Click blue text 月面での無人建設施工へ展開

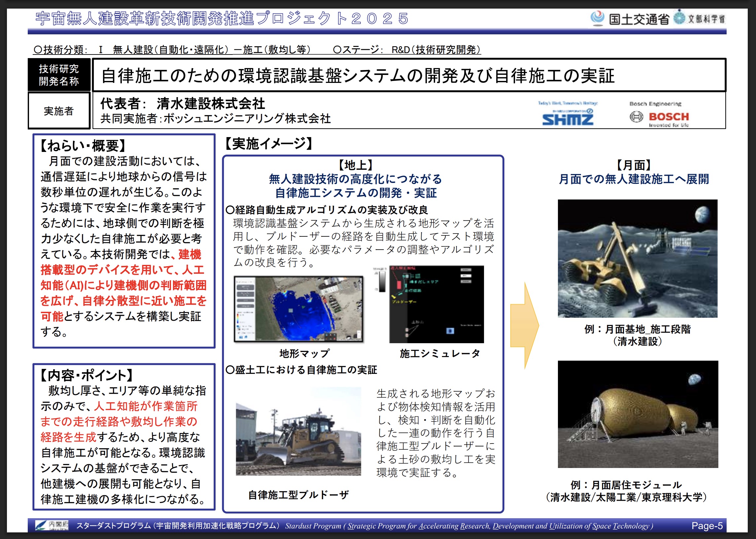point(634,179)
